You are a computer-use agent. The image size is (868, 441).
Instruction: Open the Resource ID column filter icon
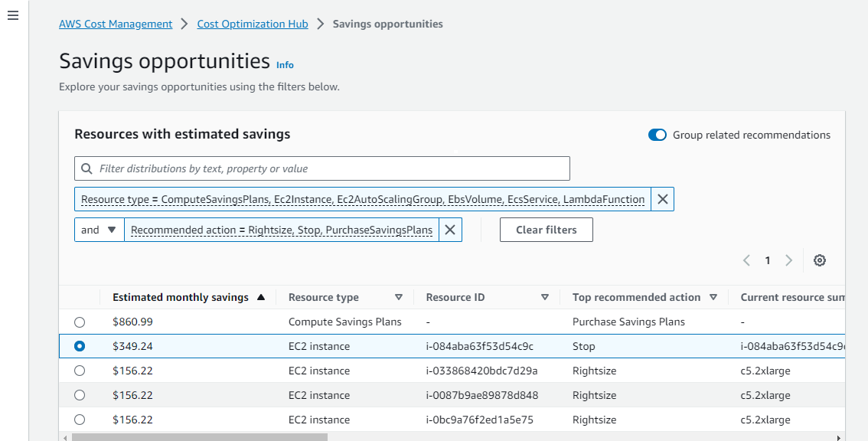click(x=544, y=297)
